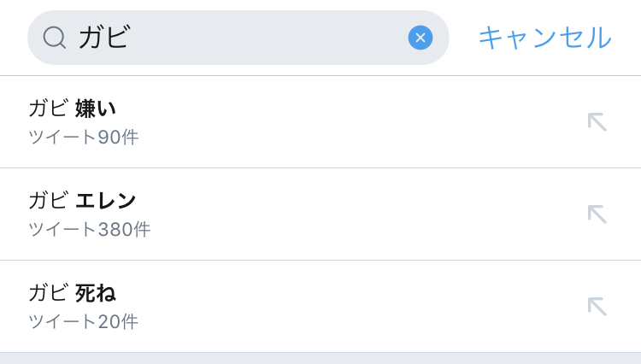This screenshot has height=364, width=641.
Task: Fill the search with ガビ 嫌い via its arrow icon
Action: tap(597, 121)
